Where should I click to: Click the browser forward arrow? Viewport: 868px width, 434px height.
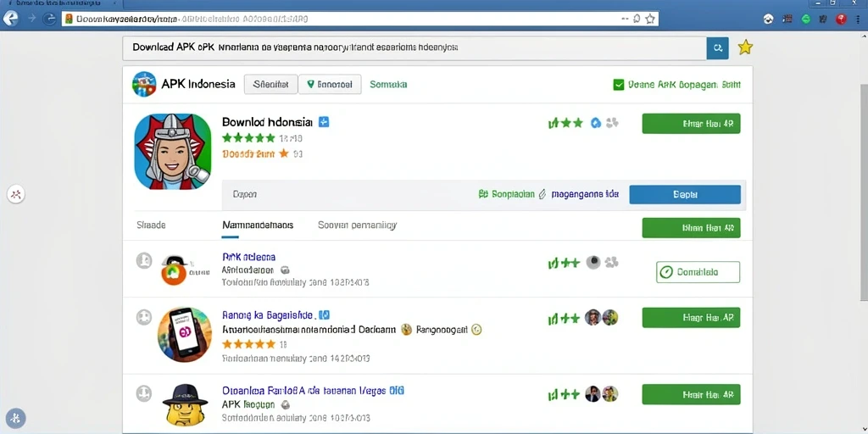[31, 19]
